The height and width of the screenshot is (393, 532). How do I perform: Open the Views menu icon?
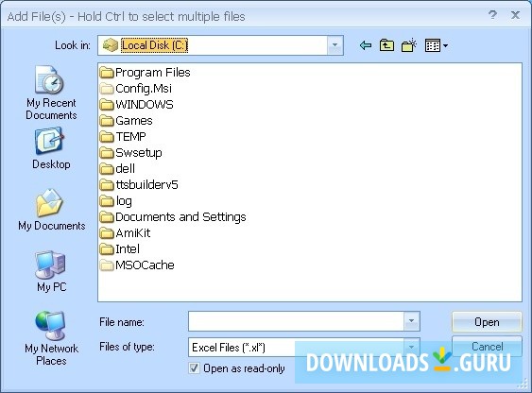tap(436, 45)
